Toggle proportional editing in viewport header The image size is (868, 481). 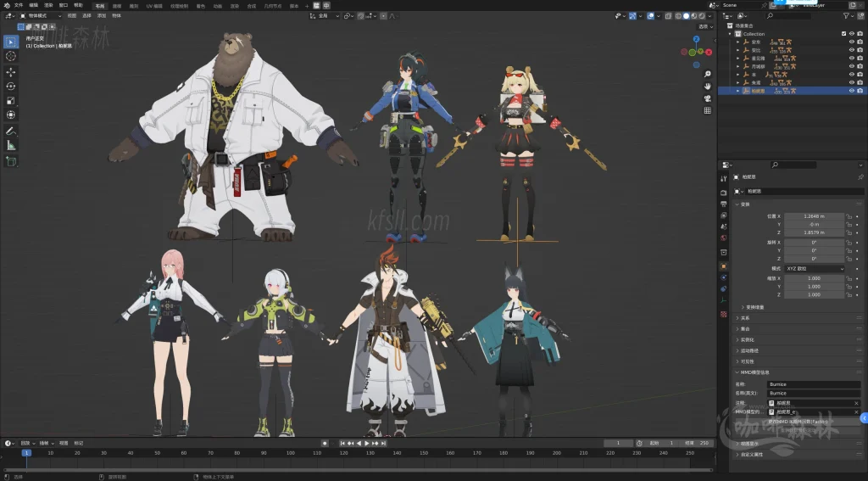click(x=383, y=16)
